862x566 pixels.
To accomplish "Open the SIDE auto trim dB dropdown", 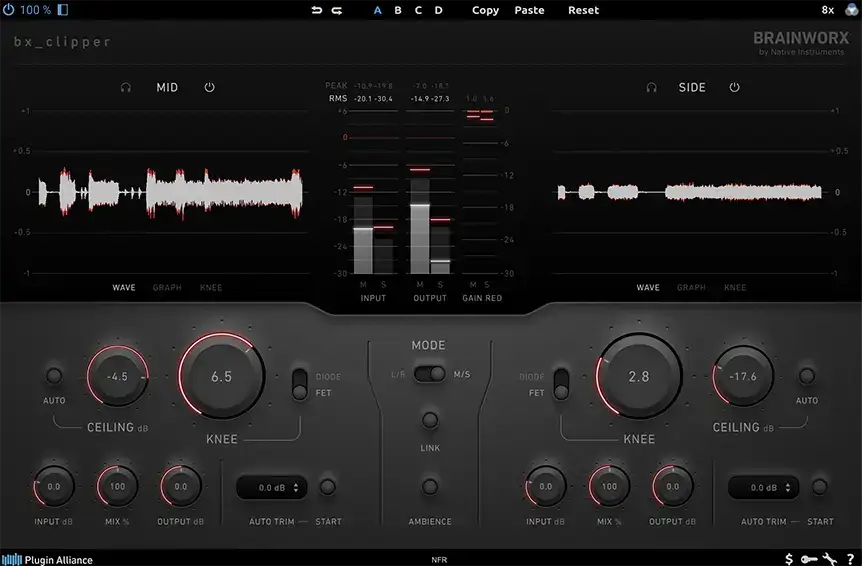I will pyautogui.click(x=763, y=488).
